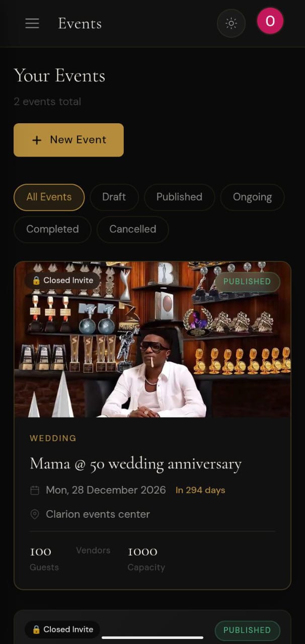Open Mama @ 50 wedding anniversary title
This screenshot has height=644, width=305.
point(136,463)
